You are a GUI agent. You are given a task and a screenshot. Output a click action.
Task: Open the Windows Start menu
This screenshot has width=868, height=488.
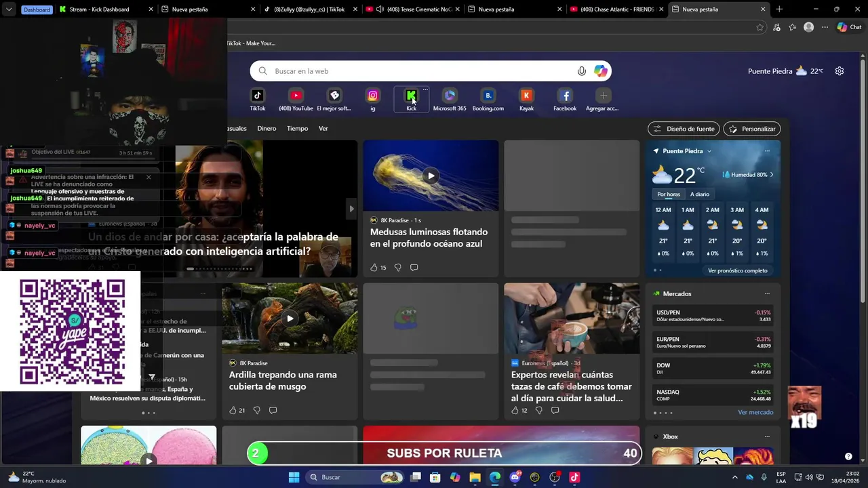tap(294, 477)
